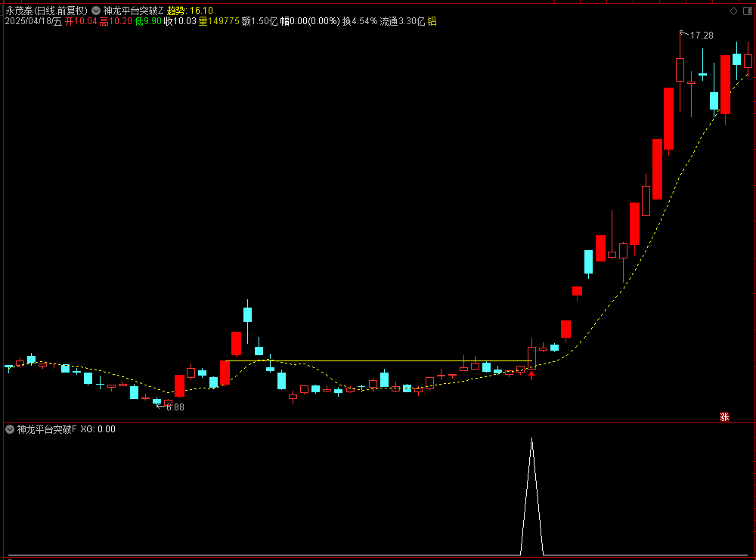Click the yellow horizontal platform line
756x560 pixels.
coord(379,360)
